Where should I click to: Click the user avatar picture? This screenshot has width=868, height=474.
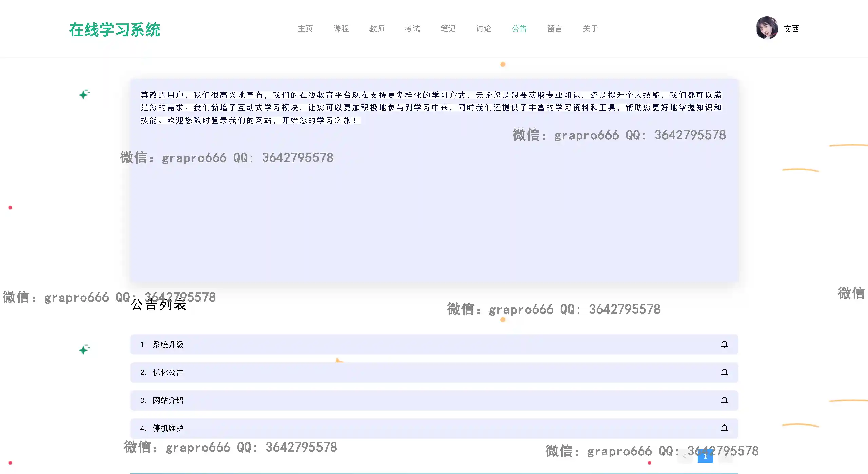(x=767, y=28)
